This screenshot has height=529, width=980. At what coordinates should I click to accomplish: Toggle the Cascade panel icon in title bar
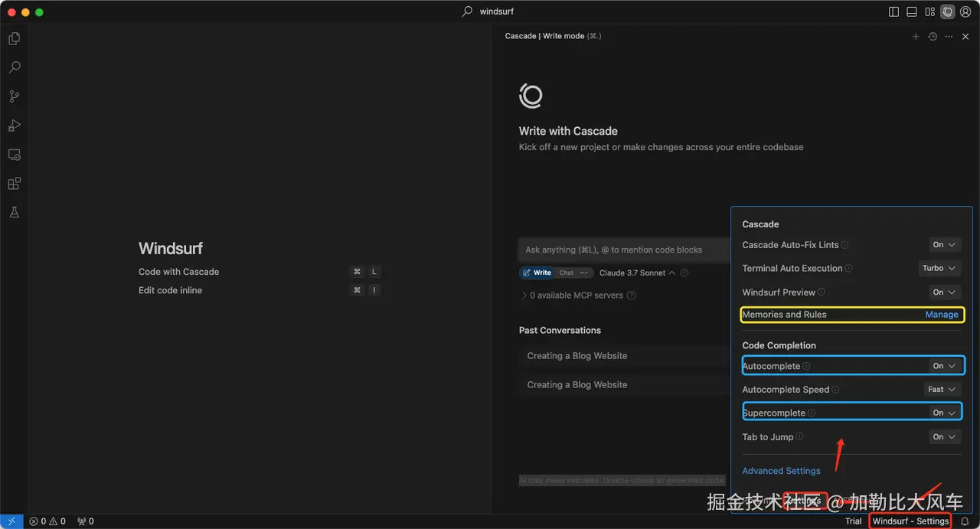[x=948, y=11]
